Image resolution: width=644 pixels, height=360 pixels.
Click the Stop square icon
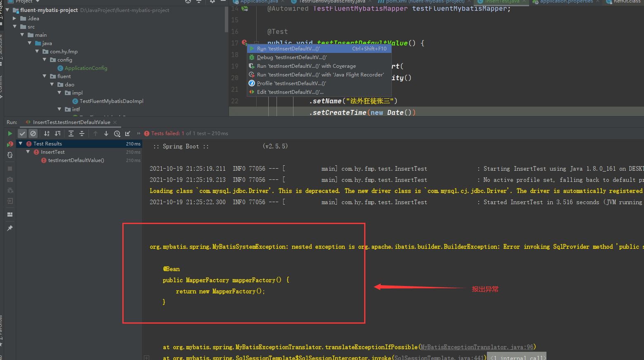click(x=10, y=169)
